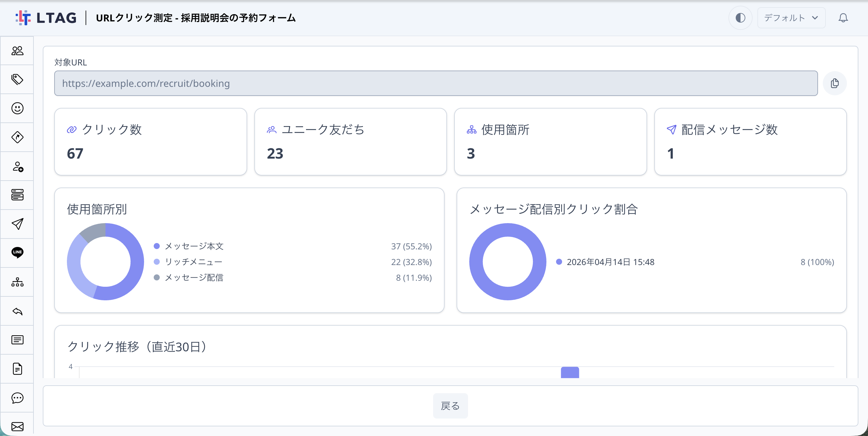Open the friends list sidebar icon

point(17,51)
